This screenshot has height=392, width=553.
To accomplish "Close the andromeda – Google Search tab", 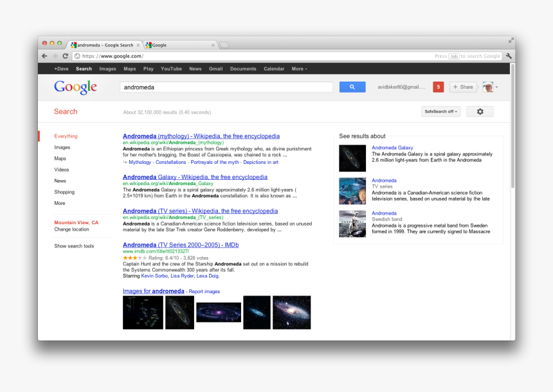I will 138,45.
